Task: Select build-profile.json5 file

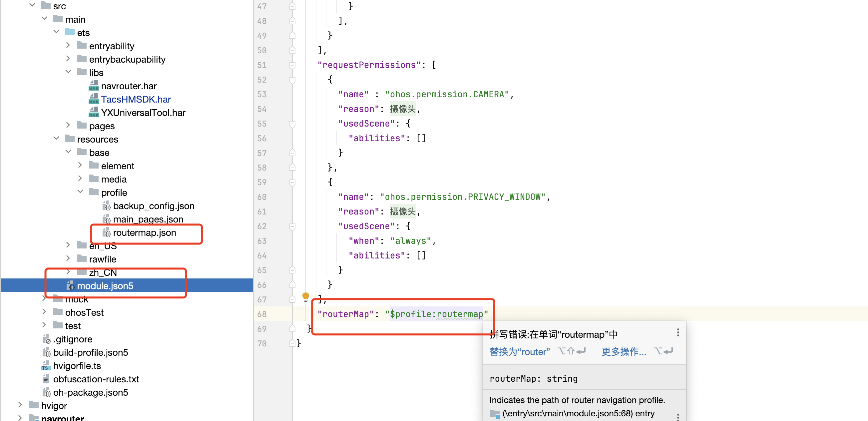Action: (x=91, y=353)
